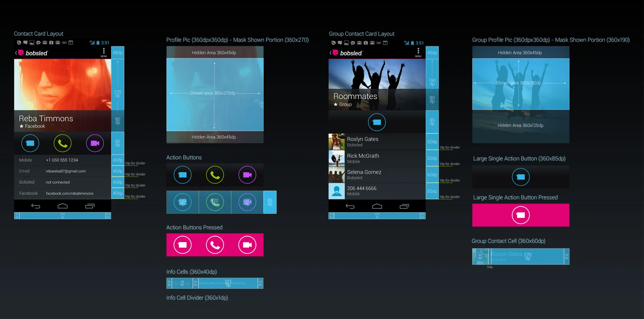Tap the Android home button under Group Contact Card

(x=377, y=206)
